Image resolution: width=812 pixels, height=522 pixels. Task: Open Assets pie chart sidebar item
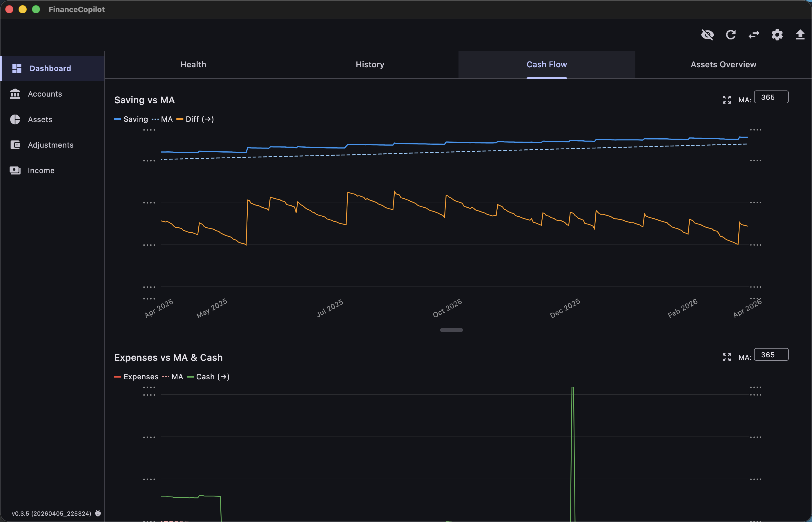40,119
